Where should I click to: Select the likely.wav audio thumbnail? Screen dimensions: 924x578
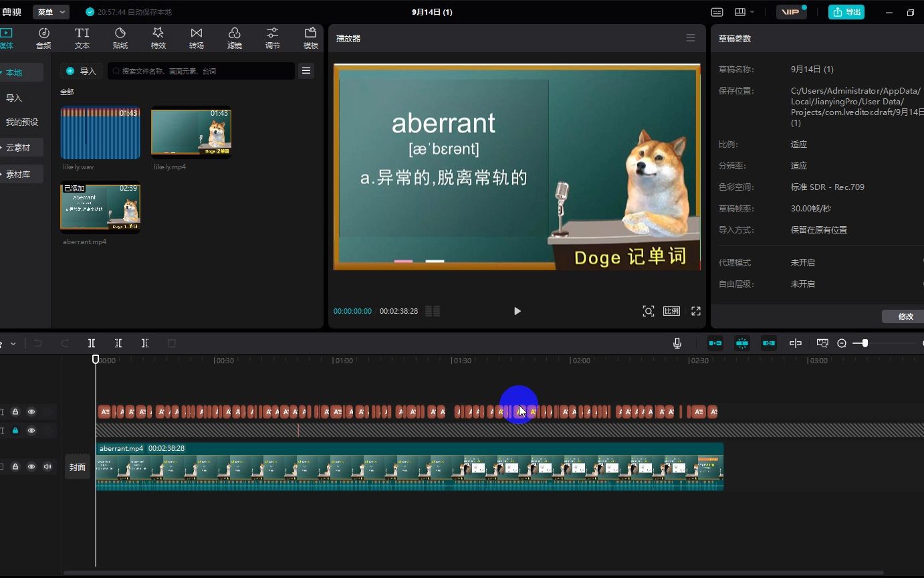[x=100, y=133]
